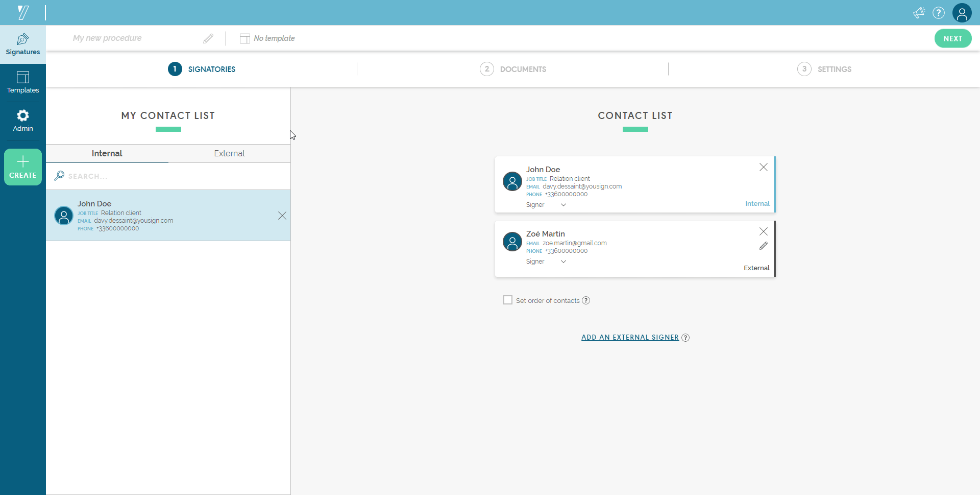Screen dimensions: 980x495
Task: Open the user profile avatar menu
Action: 962,13
